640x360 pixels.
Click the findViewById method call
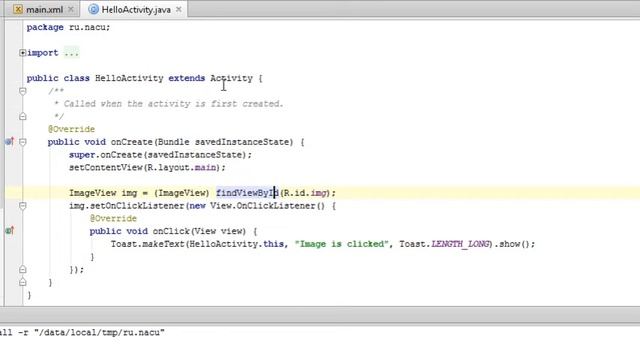(247, 193)
